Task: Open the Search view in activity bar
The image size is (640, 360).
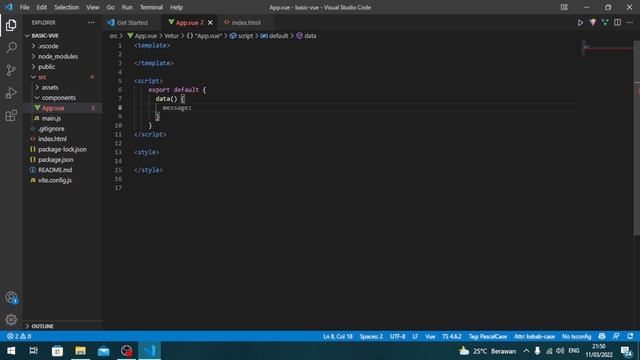Action: [x=11, y=47]
